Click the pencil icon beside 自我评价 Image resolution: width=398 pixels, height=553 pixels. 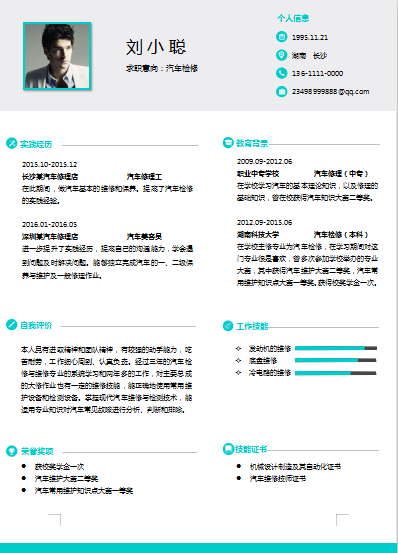(12, 324)
